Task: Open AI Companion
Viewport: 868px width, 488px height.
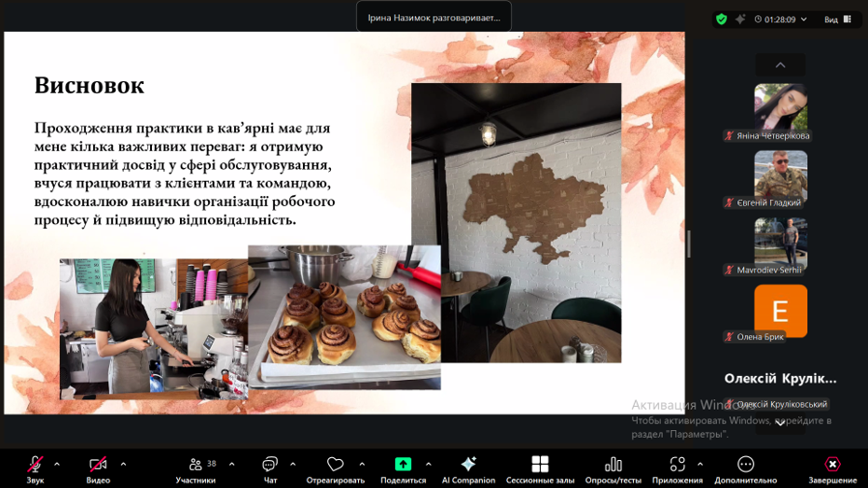Action: click(468, 468)
